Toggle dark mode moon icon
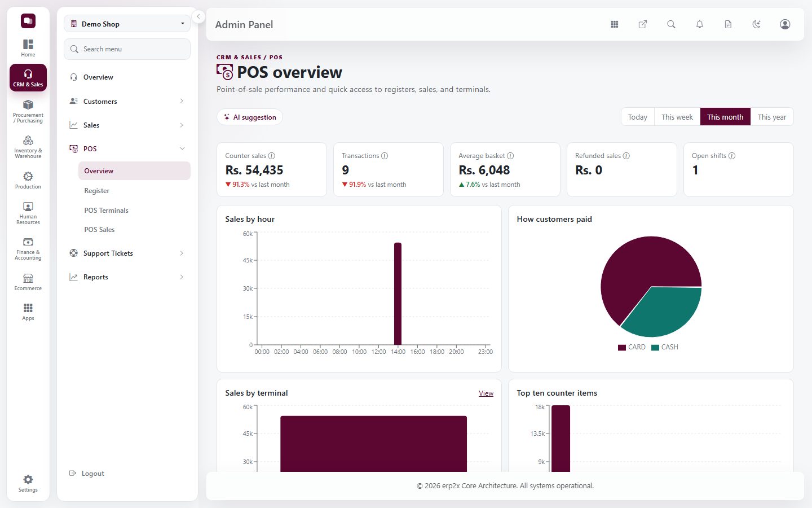This screenshot has width=812, height=508. pyautogui.click(x=757, y=24)
